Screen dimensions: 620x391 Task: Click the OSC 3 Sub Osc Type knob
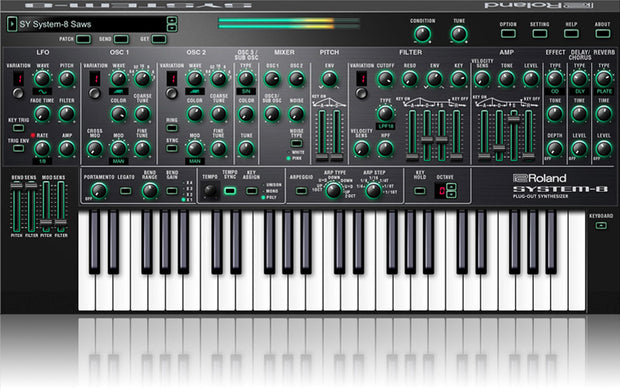[246, 79]
